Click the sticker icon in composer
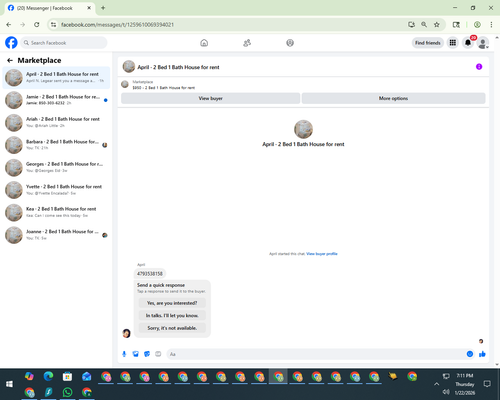Viewport: 500px width, 400px height. pyautogui.click(x=147, y=354)
